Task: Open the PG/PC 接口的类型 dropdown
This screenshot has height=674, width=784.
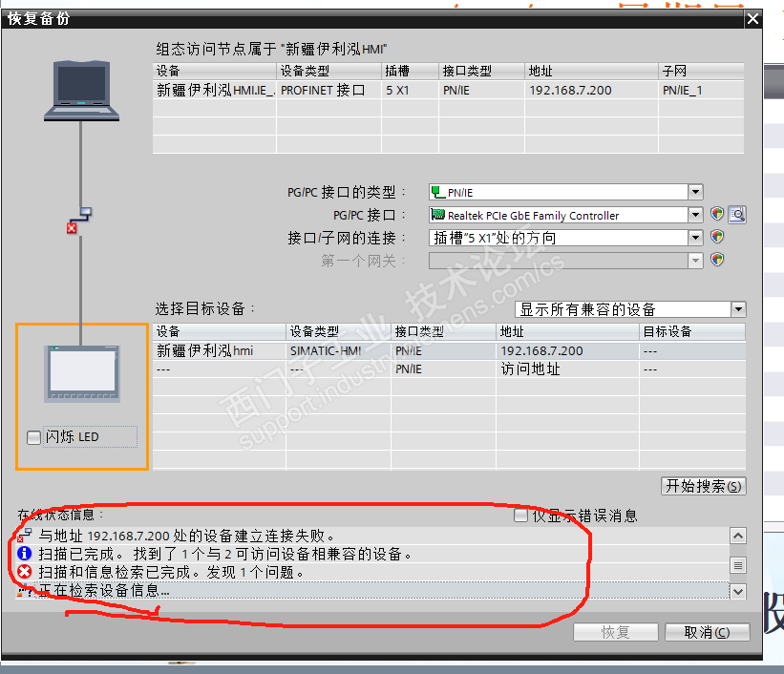Action: pos(695,192)
